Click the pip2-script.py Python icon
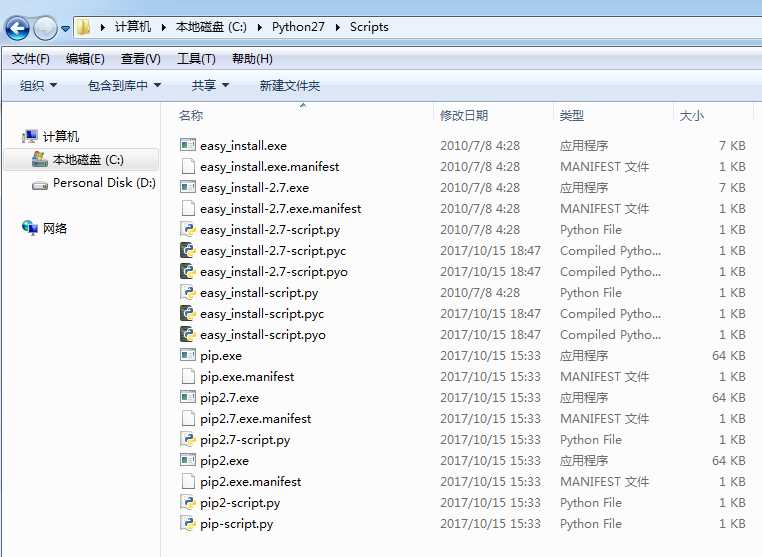This screenshot has width=762, height=557. click(188, 502)
